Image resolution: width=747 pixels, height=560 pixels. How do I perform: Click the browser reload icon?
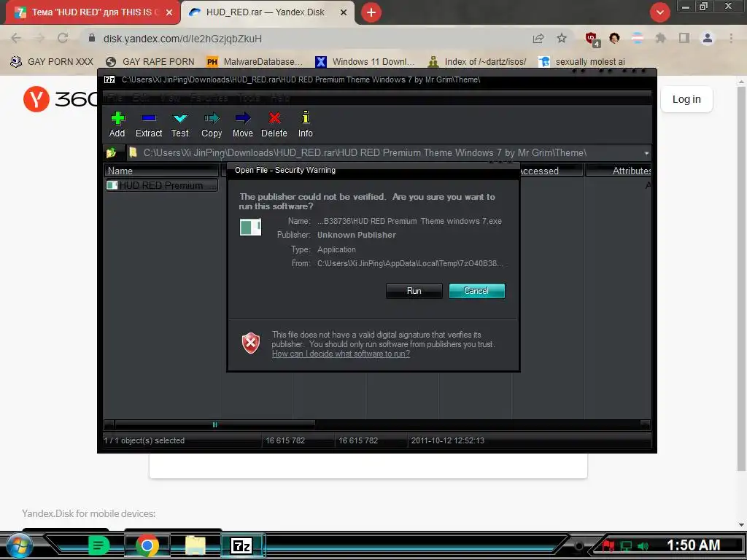point(63,38)
